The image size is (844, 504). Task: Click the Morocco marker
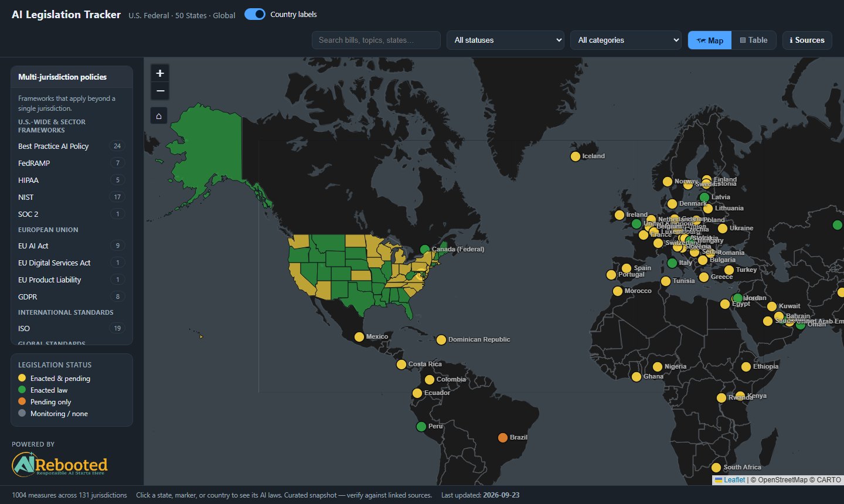click(618, 291)
